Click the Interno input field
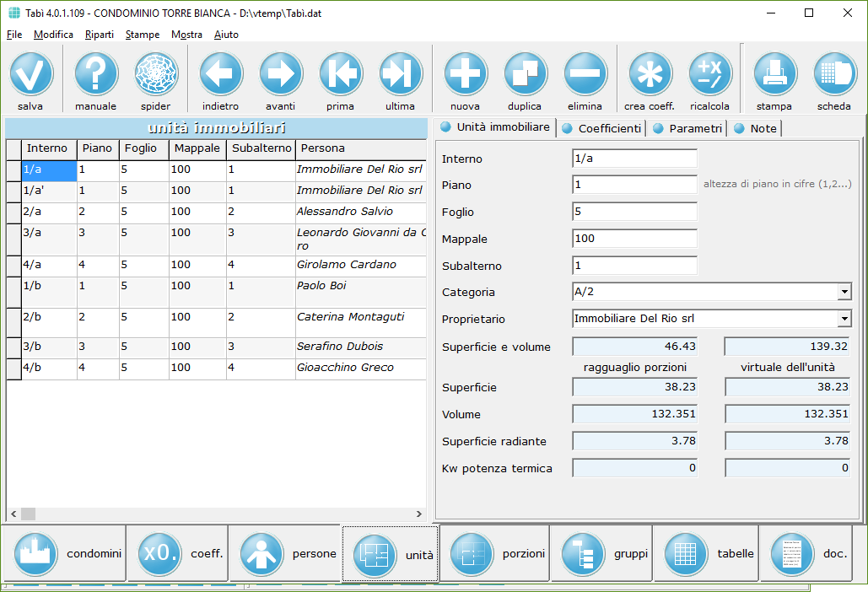 pyautogui.click(x=634, y=159)
